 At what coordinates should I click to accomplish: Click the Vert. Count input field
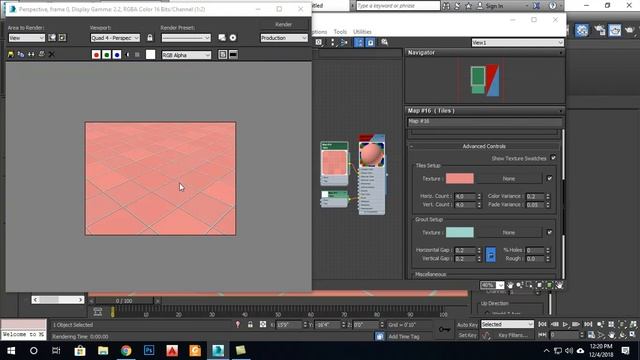(465, 205)
